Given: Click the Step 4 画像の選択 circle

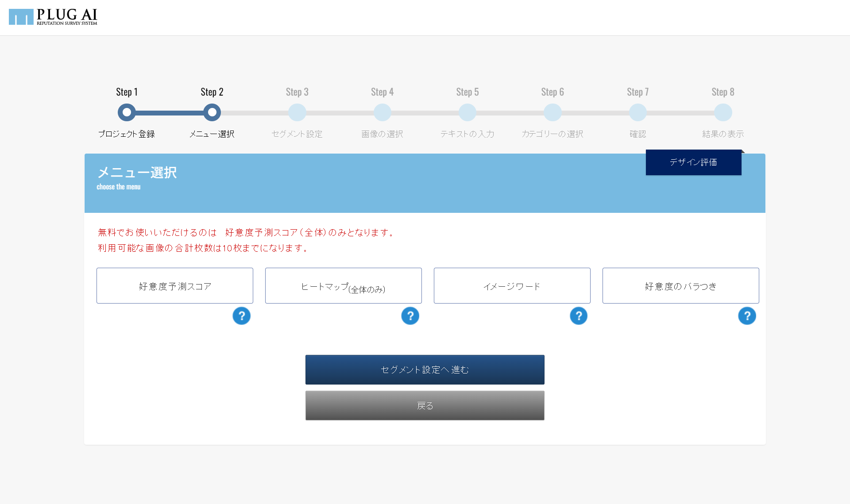Looking at the screenshot, I should pyautogui.click(x=382, y=112).
